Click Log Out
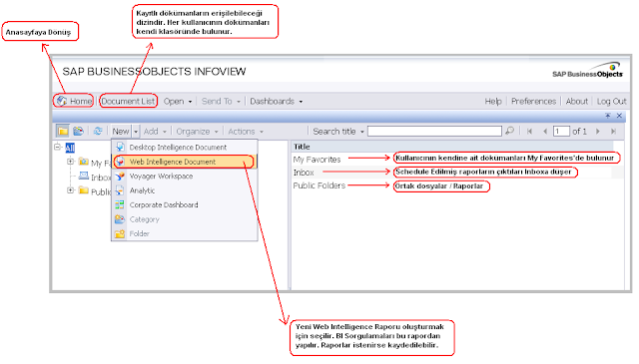The height and width of the screenshot is (364, 639). tap(611, 102)
